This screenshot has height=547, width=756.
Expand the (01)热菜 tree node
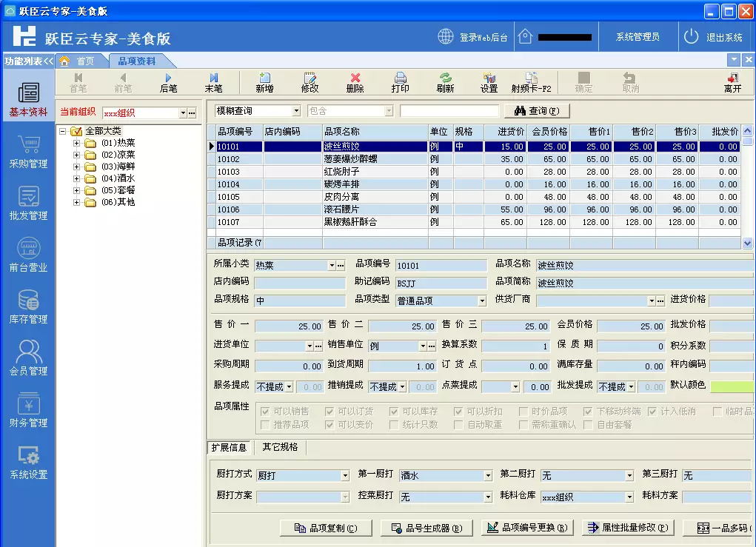tap(76, 143)
